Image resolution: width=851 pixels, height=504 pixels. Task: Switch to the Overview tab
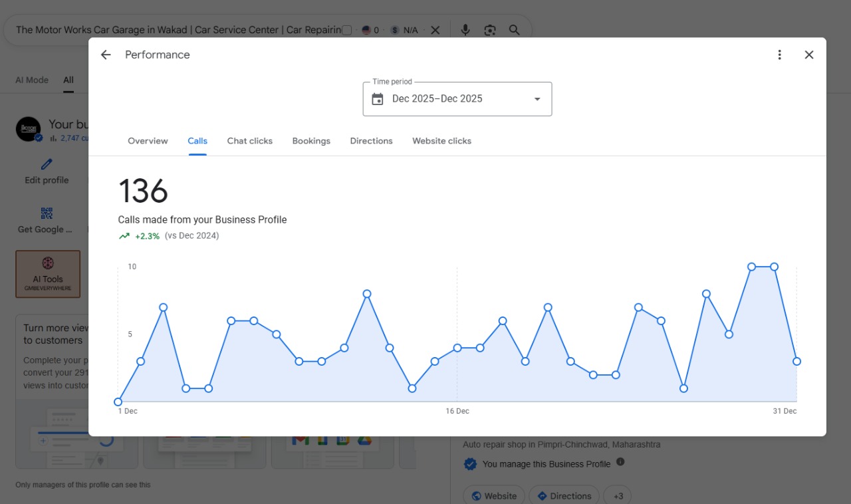pyautogui.click(x=148, y=141)
